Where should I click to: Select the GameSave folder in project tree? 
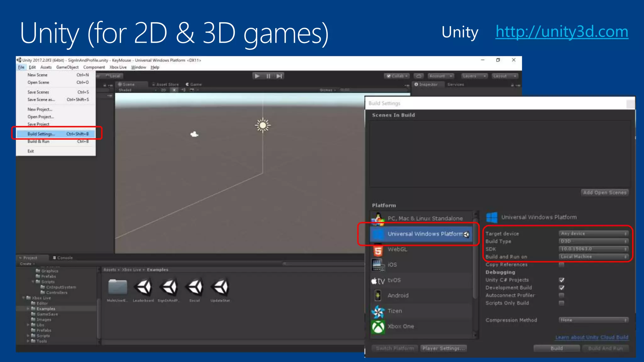[x=47, y=314]
